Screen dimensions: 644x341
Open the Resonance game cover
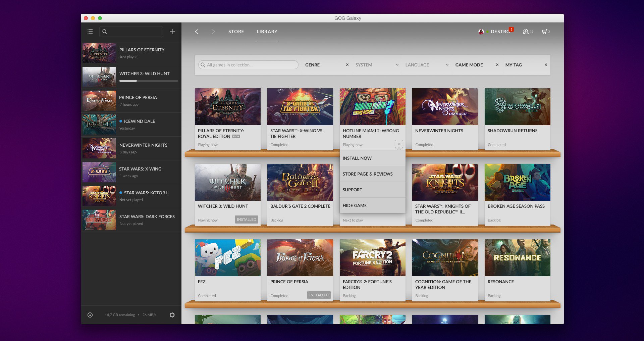518,258
